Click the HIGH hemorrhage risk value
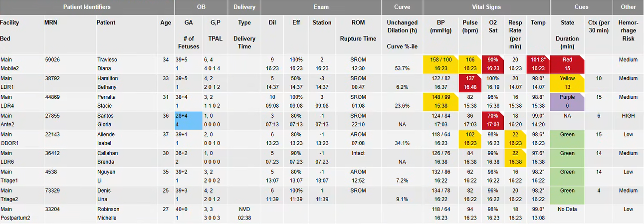 pos(628,116)
